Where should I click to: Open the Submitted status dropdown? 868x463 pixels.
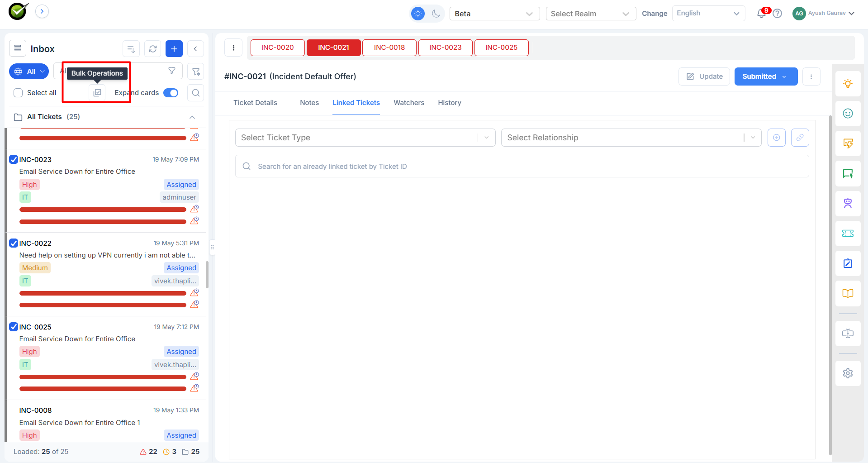tap(766, 76)
